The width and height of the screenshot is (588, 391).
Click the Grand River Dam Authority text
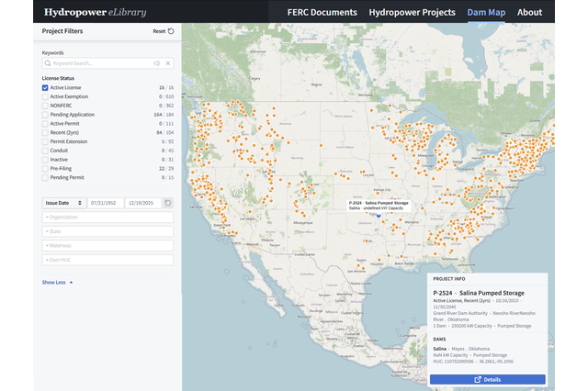pyautogui.click(x=460, y=313)
